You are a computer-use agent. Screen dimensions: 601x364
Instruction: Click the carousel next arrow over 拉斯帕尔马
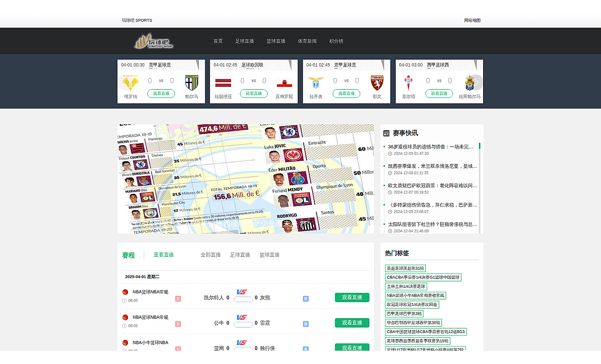click(x=476, y=82)
